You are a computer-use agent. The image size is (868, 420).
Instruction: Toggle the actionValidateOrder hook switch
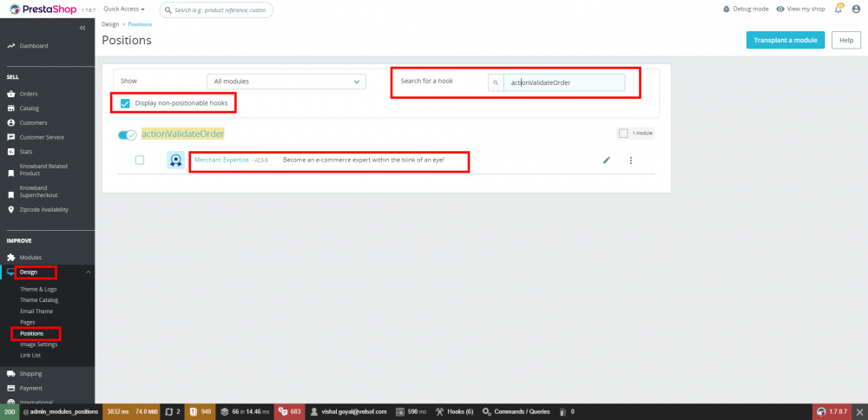tap(128, 135)
